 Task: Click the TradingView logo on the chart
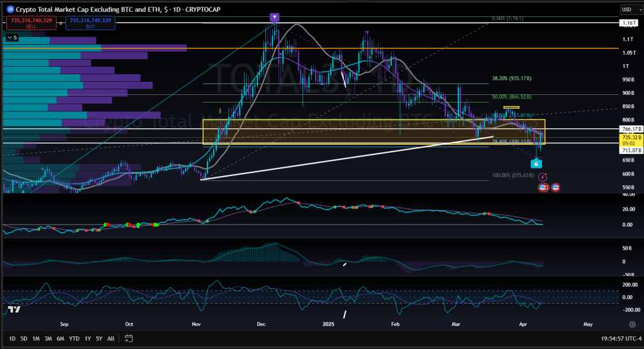[14, 309]
